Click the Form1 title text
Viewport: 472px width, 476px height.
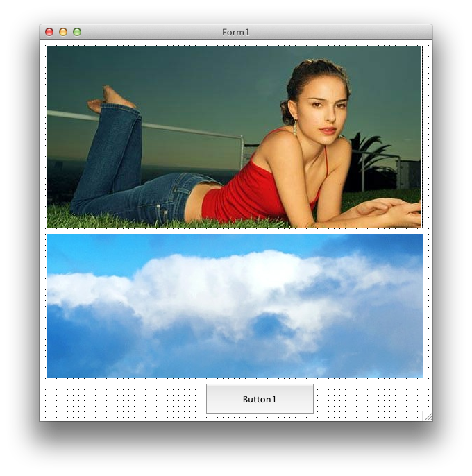(x=236, y=33)
